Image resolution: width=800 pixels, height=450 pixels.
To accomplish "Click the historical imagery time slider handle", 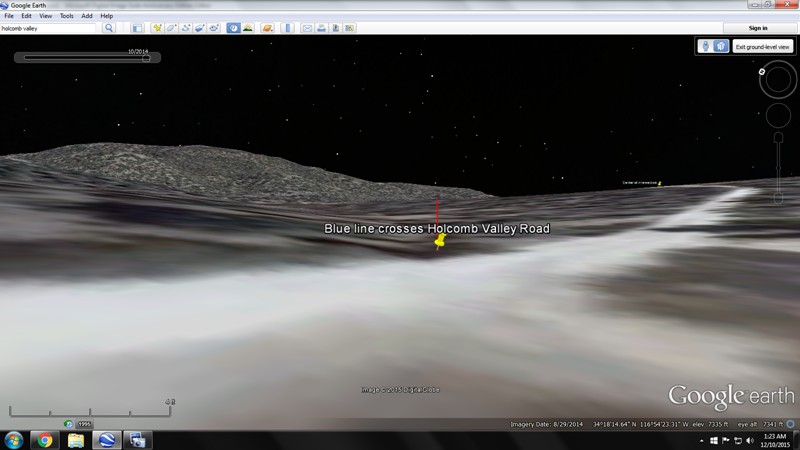I will (x=146, y=58).
